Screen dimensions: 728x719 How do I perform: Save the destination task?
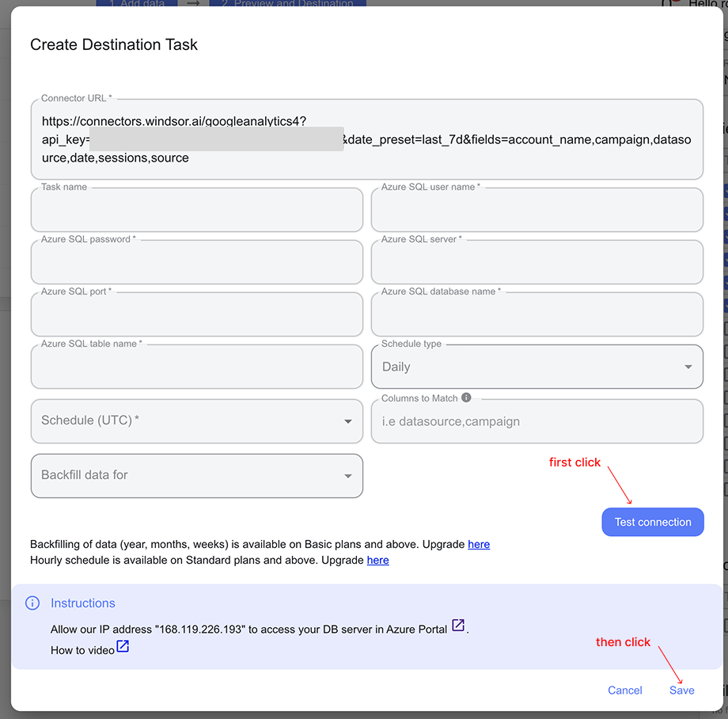point(681,690)
